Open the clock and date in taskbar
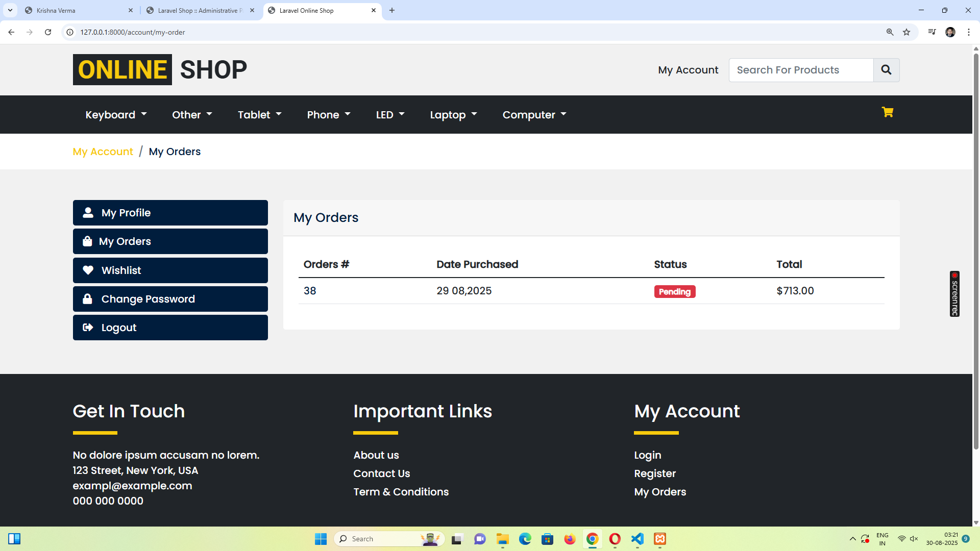 pos(942,539)
